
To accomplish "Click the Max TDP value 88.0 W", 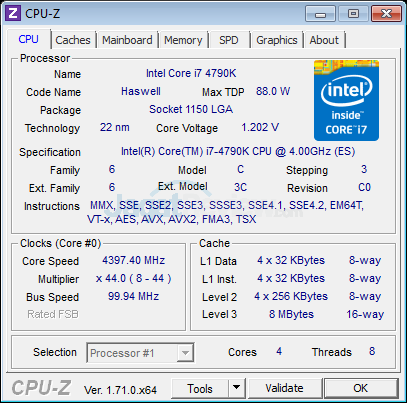I will click(273, 91).
